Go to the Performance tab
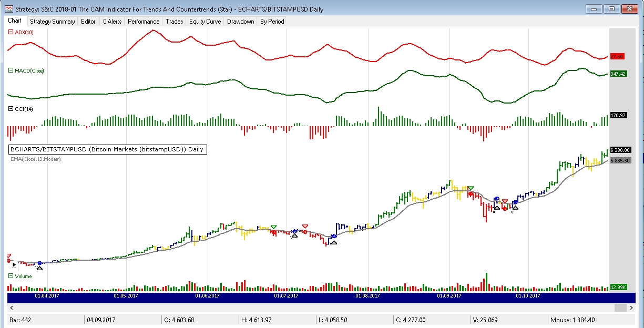 (144, 22)
